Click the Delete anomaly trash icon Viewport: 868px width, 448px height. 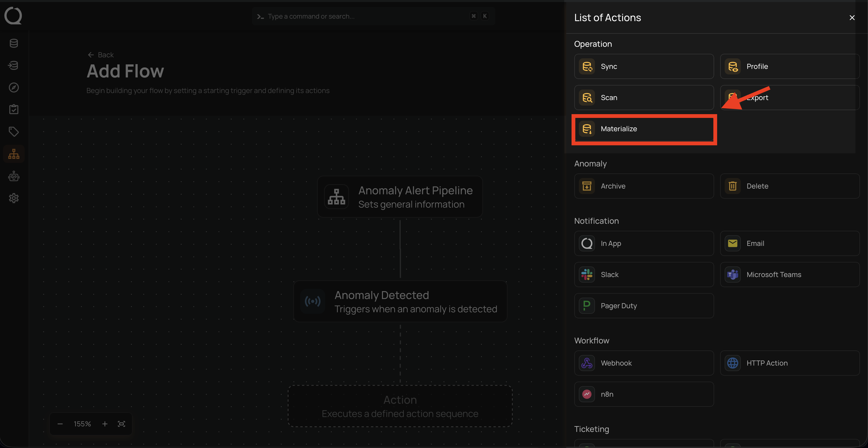(732, 186)
